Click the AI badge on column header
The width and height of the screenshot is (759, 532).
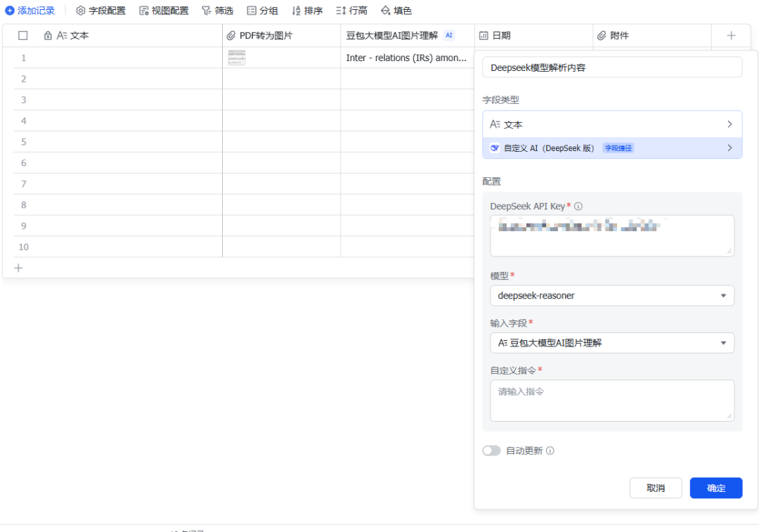pyautogui.click(x=449, y=35)
